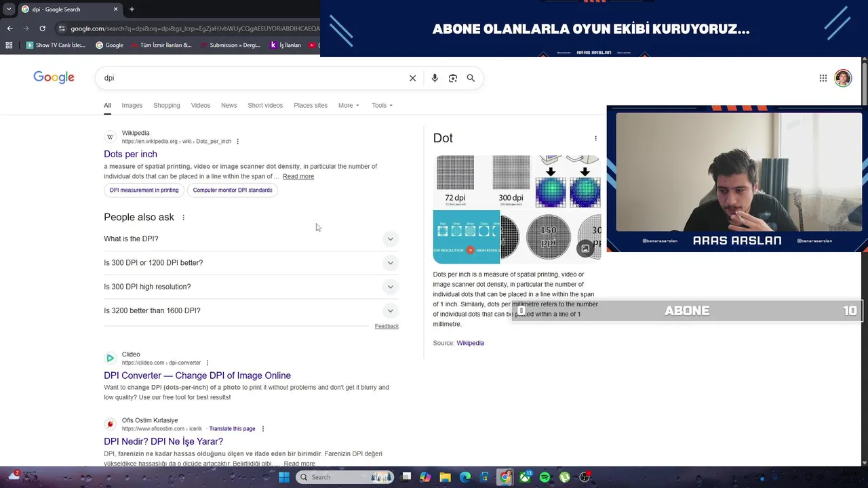Viewport: 868px width, 488px height.
Task: Click Read more on Wikipedia snippet
Action: pos(298,176)
